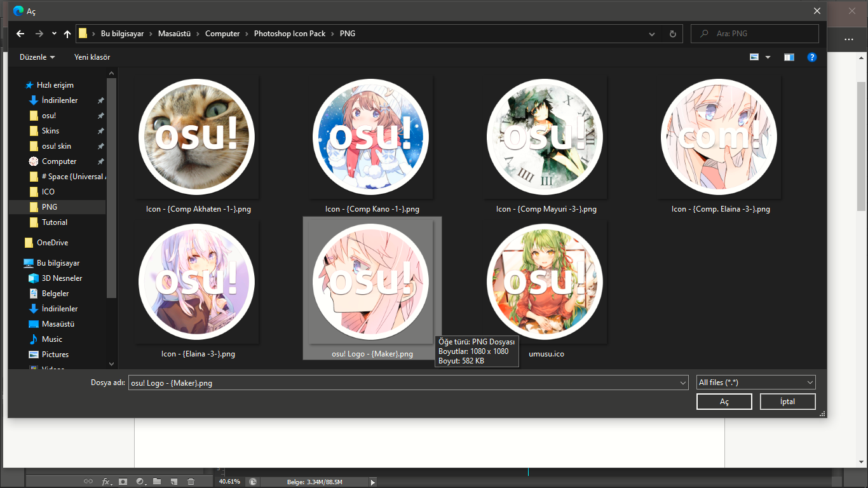This screenshot has height=488, width=868.
Task: Click the Ara: PNG search field
Action: point(755,34)
